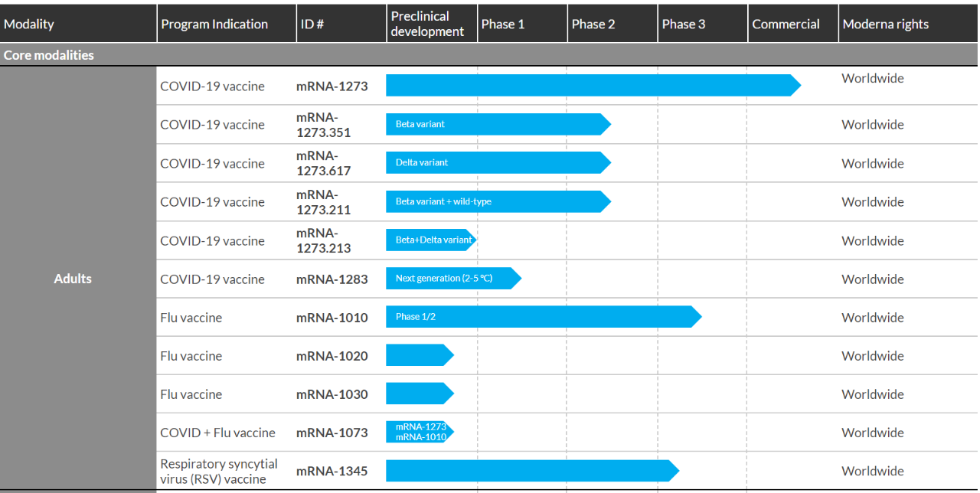
Task: Select the mRNA-1020 ID cell
Action: click(332, 356)
